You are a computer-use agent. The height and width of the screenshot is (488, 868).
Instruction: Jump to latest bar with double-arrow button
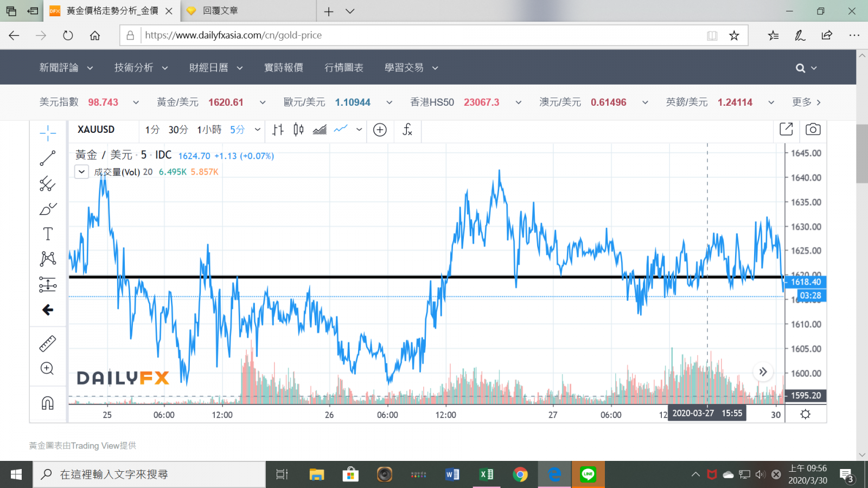pos(763,372)
